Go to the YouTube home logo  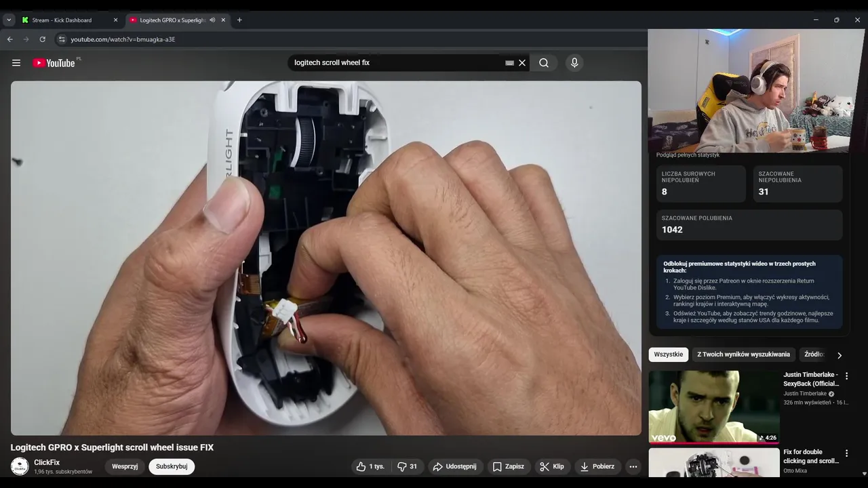54,63
